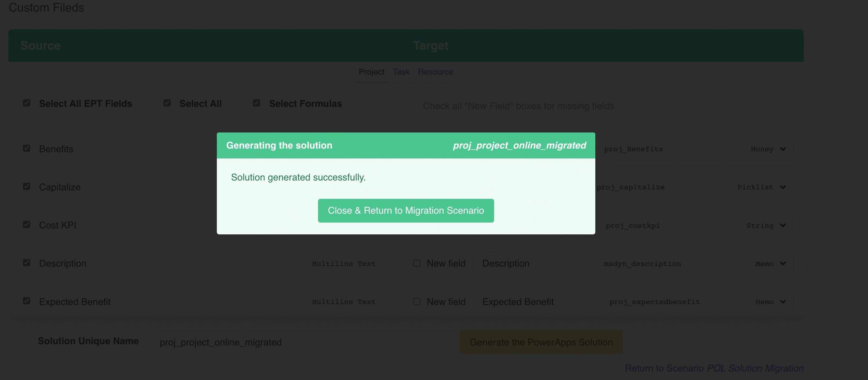Click the Solution Unique Name input field
The width and height of the screenshot is (868, 380).
pyautogui.click(x=303, y=342)
